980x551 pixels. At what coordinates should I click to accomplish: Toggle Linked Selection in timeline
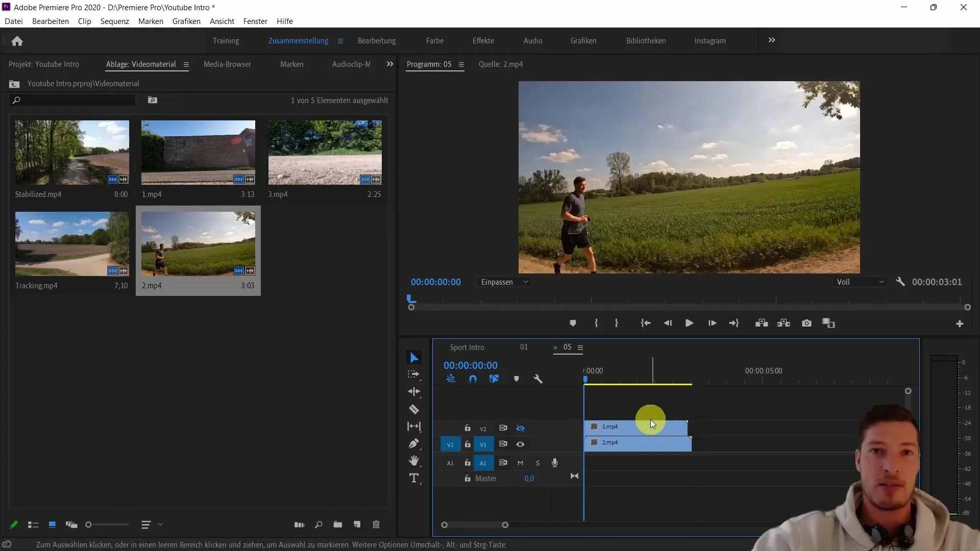click(494, 379)
